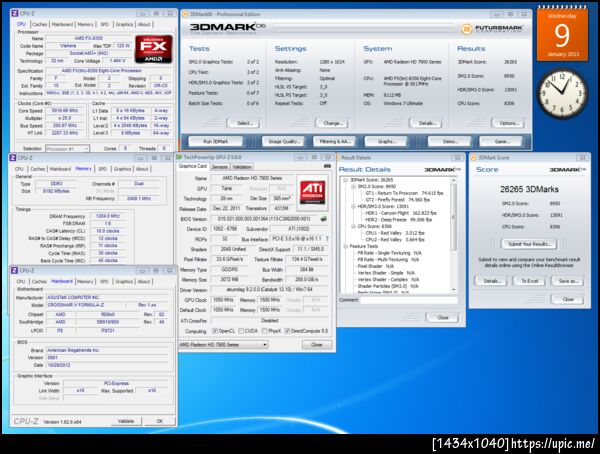Click the analog clock desktop gadget
Screen dimensions: 600x454
coord(562,93)
